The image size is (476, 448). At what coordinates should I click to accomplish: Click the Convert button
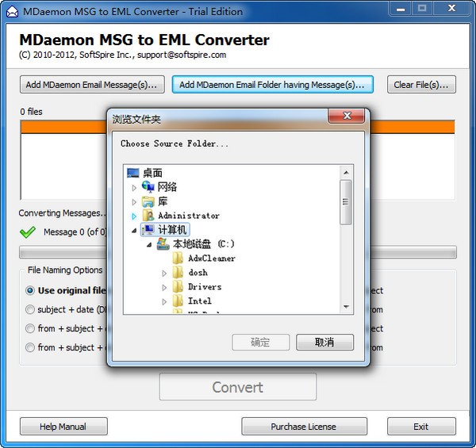(238, 387)
